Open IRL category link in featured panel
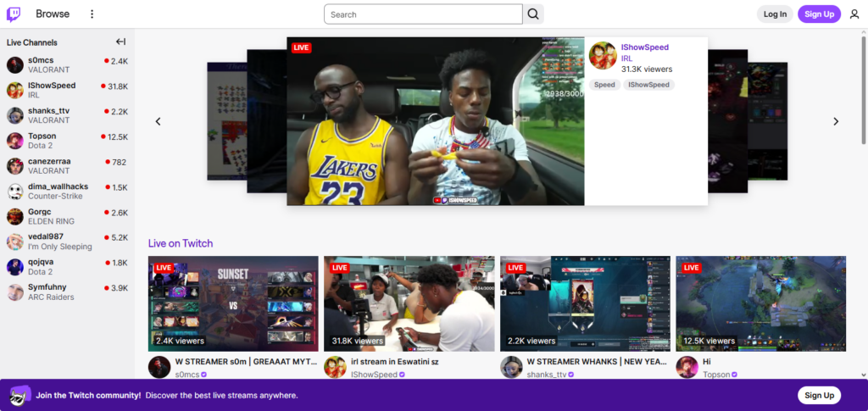The width and height of the screenshot is (868, 411). 626,58
